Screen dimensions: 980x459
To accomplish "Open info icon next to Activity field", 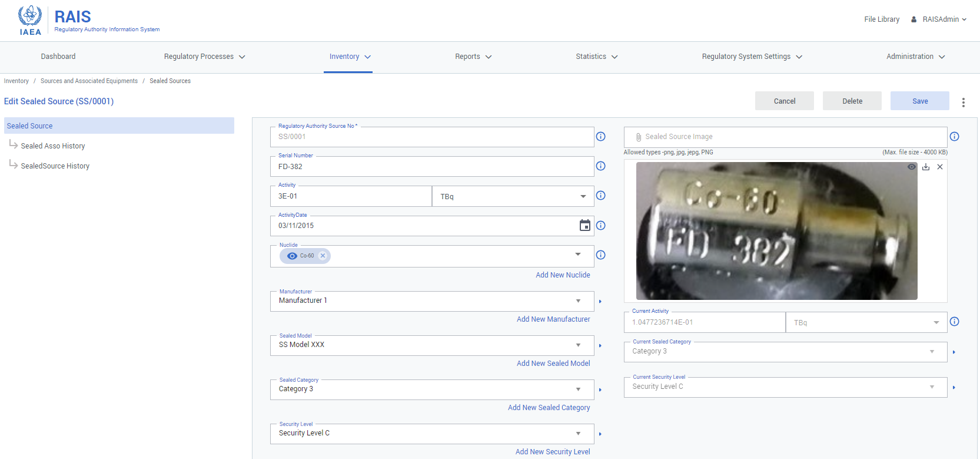I will (x=600, y=196).
